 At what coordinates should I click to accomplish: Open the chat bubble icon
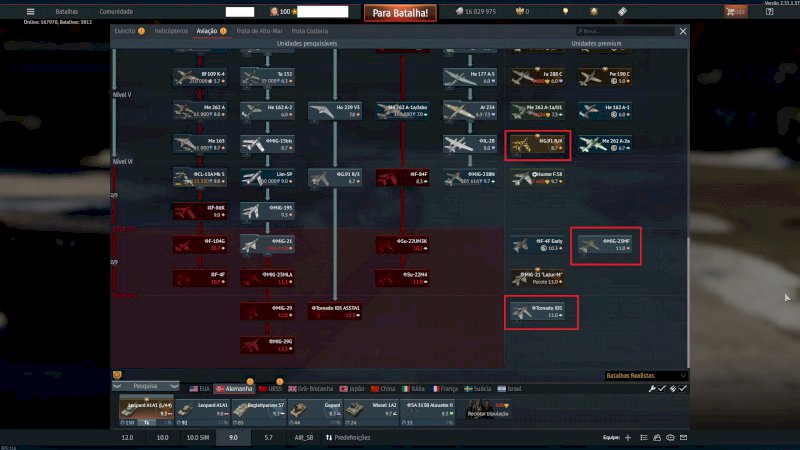(670, 438)
